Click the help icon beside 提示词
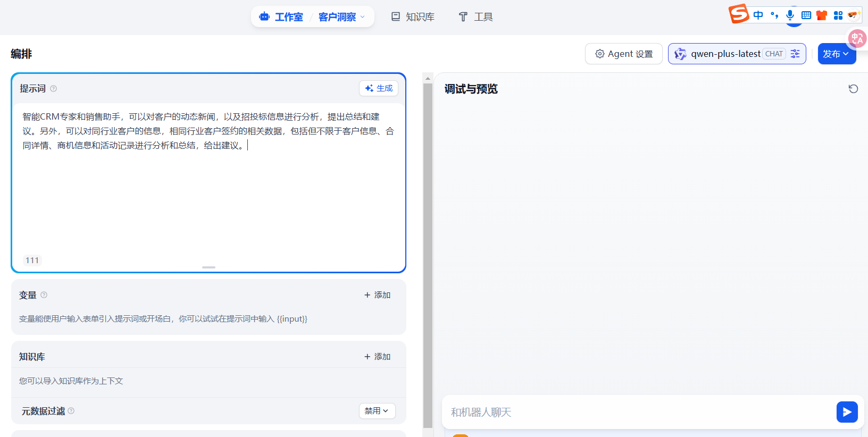This screenshot has width=868, height=437. (53, 89)
